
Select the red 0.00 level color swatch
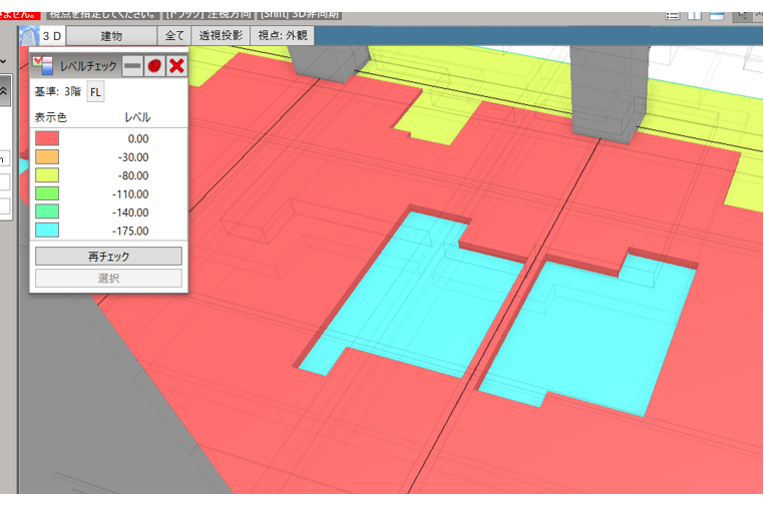pyautogui.click(x=47, y=139)
